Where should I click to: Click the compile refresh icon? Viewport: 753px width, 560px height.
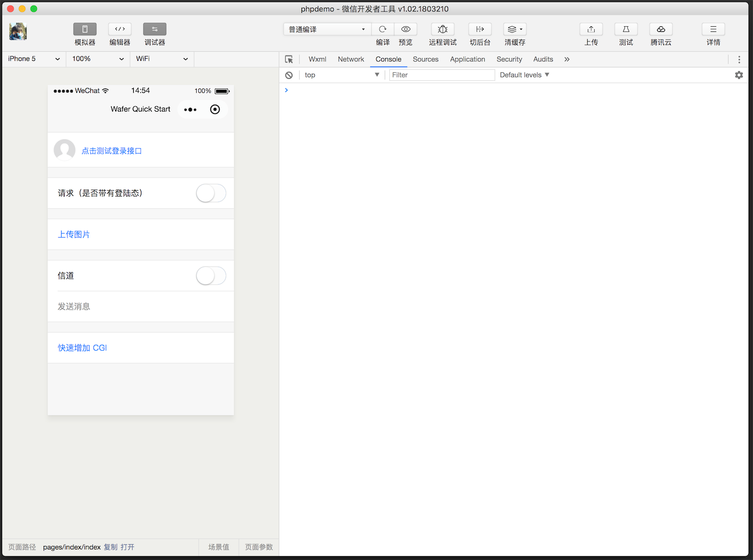point(382,29)
